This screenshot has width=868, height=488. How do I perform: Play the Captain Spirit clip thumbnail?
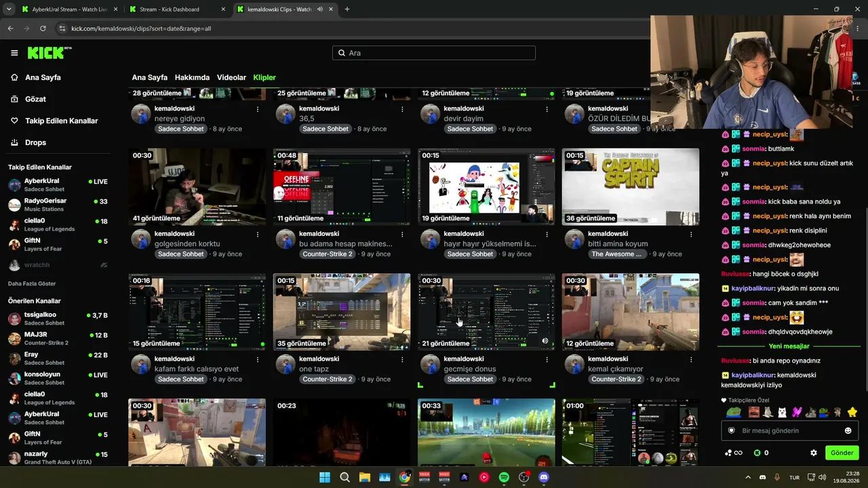point(631,187)
